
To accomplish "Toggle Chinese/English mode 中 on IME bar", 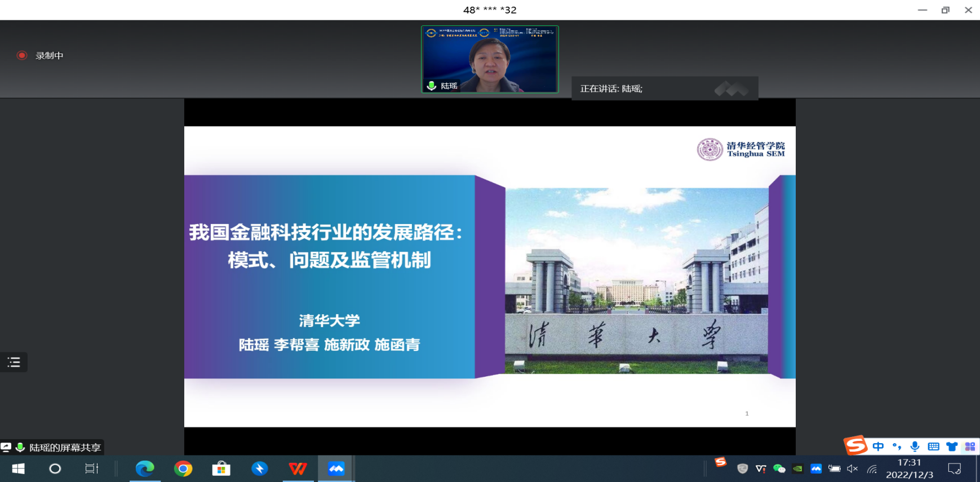I will point(878,447).
